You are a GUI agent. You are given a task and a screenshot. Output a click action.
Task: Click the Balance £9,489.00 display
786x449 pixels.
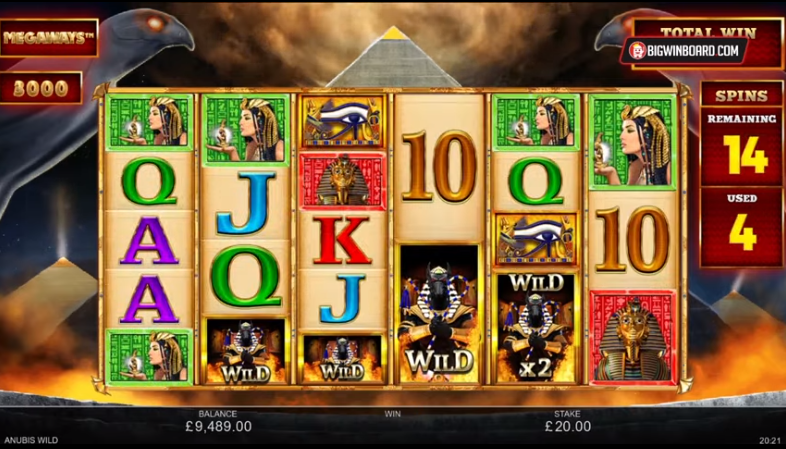click(218, 421)
